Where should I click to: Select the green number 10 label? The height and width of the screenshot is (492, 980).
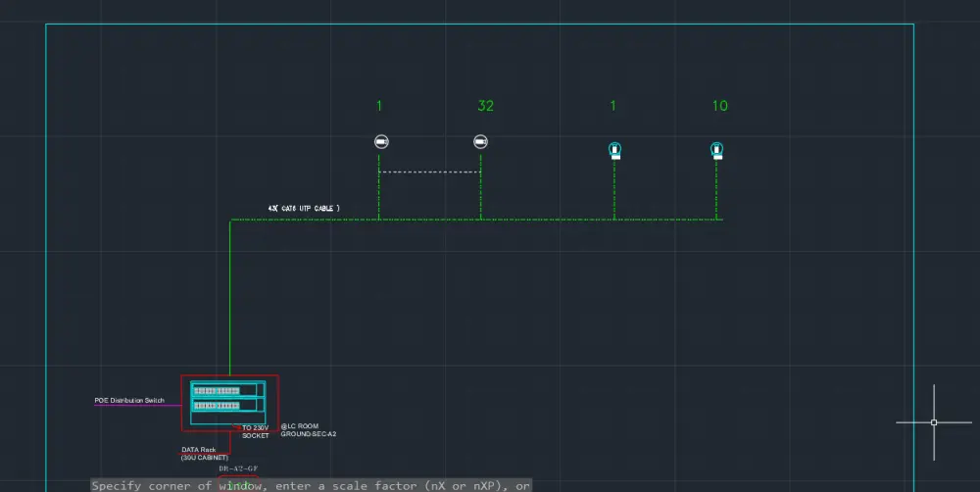pos(720,106)
